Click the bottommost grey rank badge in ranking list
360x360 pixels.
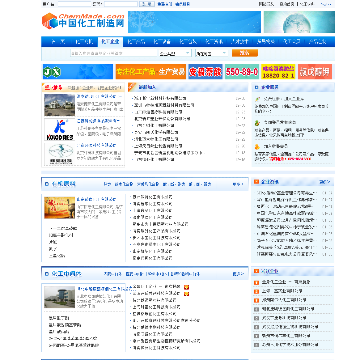pyautogui.click(x=256, y=345)
